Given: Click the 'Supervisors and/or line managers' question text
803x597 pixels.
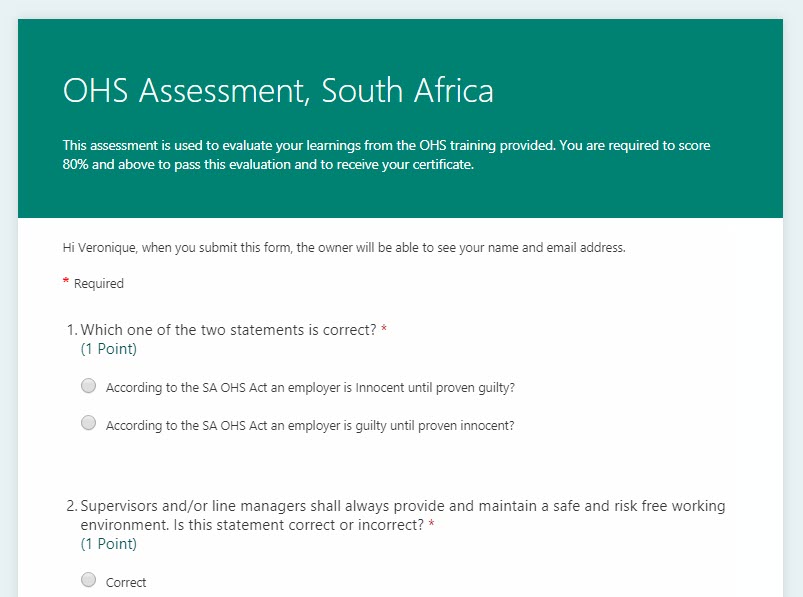Looking at the screenshot, I should coord(402,506).
